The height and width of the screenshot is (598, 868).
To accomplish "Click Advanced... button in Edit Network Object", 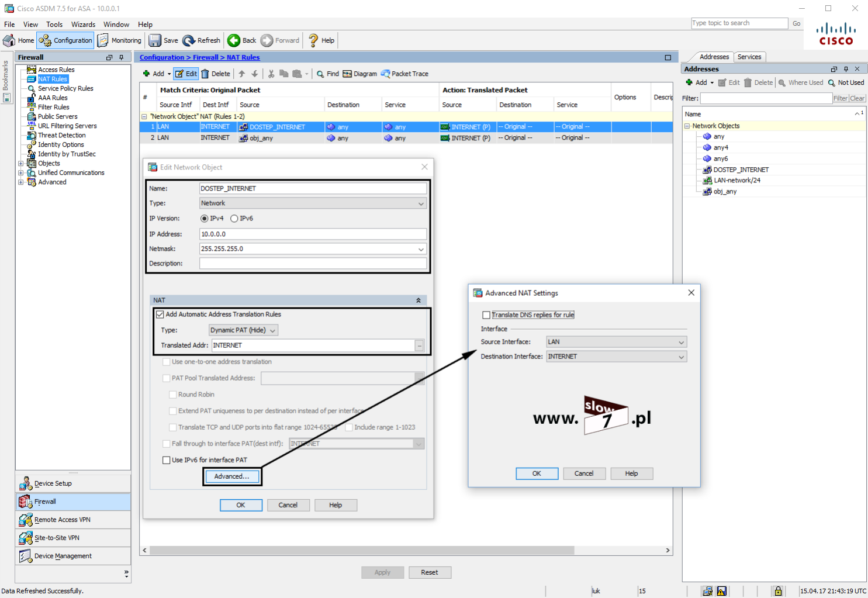I will 232,476.
